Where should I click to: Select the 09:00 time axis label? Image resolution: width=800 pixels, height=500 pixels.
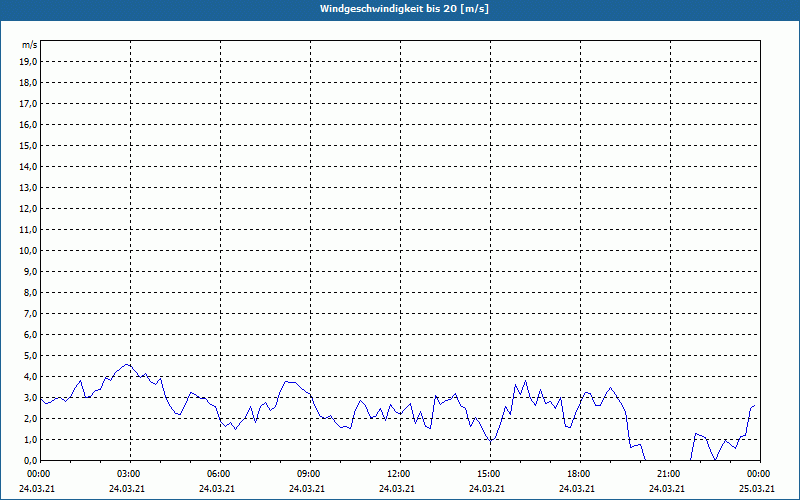pos(308,473)
